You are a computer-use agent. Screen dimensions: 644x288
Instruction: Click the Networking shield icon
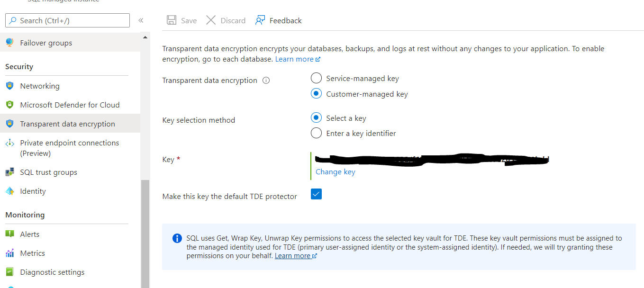(10, 86)
